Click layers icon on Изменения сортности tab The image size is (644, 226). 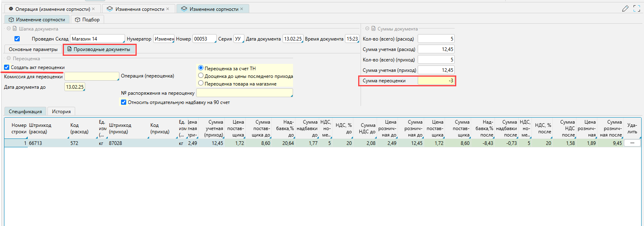(110, 9)
